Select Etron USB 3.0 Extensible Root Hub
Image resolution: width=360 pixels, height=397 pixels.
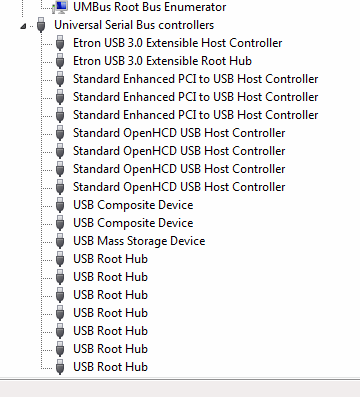coord(162,61)
